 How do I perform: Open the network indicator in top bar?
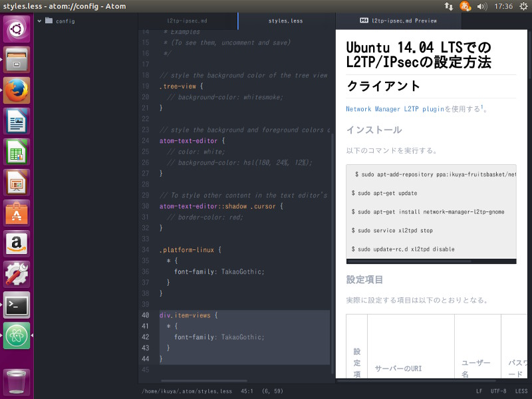click(448, 6)
